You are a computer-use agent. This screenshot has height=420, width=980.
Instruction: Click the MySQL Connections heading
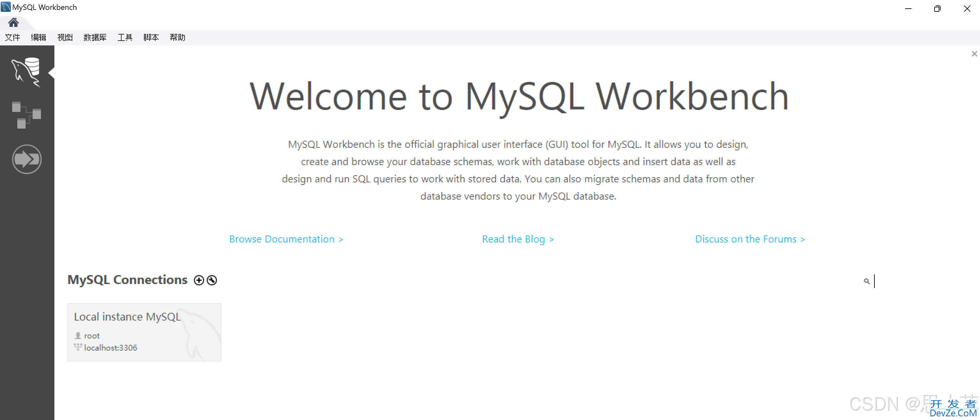pos(127,280)
